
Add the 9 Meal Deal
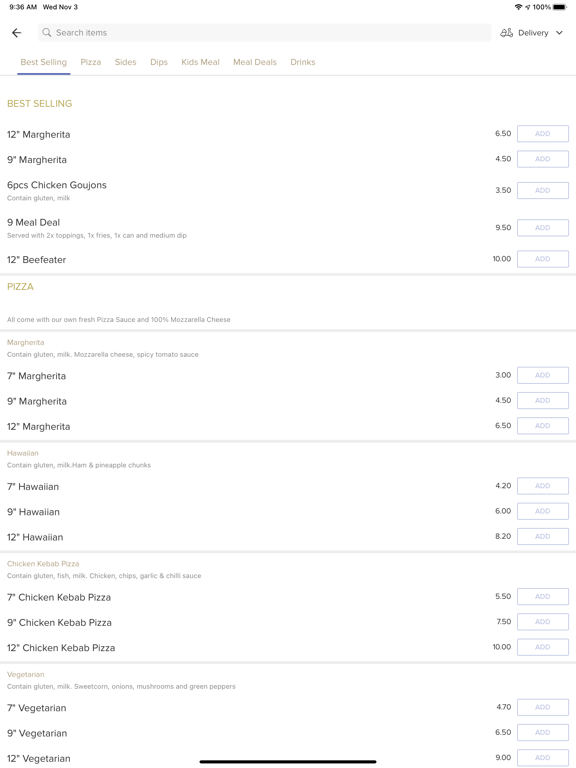coord(543,228)
